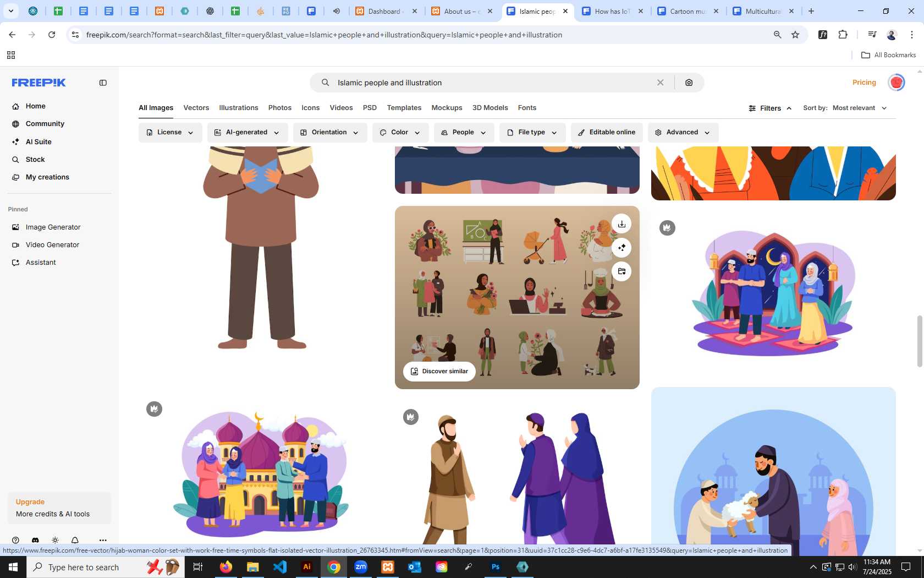
Task: Expand License filter dropdown
Action: [x=170, y=133]
